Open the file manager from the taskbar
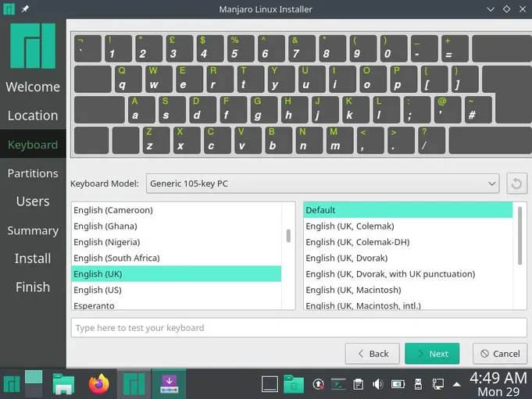The width and height of the screenshot is (532, 399). click(x=63, y=383)
